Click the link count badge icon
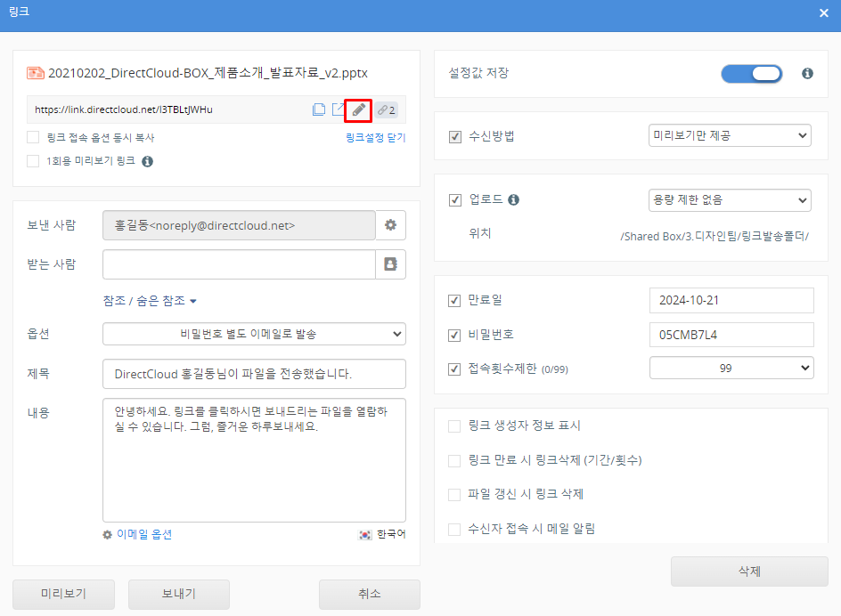841x616 pixels. tap(386, 110)
